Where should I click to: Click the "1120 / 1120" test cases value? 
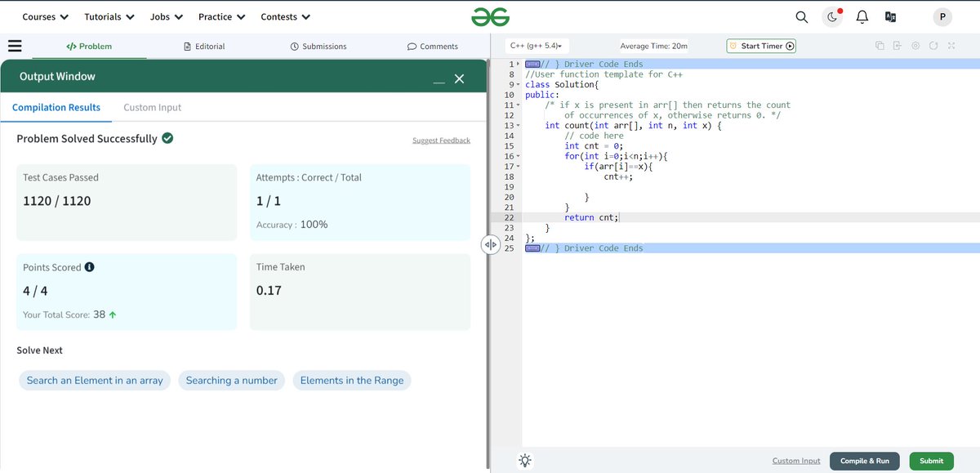[57, 200]
